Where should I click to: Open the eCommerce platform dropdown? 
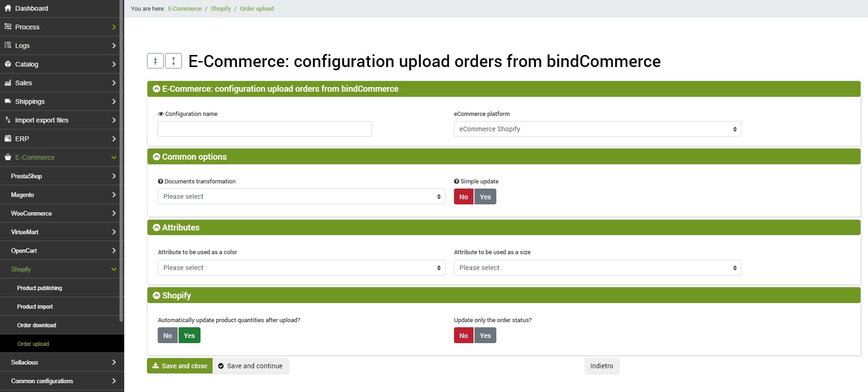[x=597, y=129]
